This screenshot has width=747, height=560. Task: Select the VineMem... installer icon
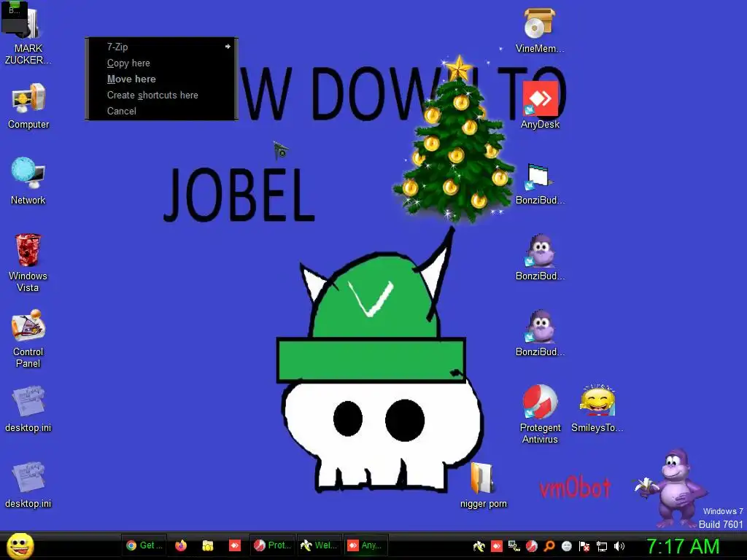pos(540,30)
